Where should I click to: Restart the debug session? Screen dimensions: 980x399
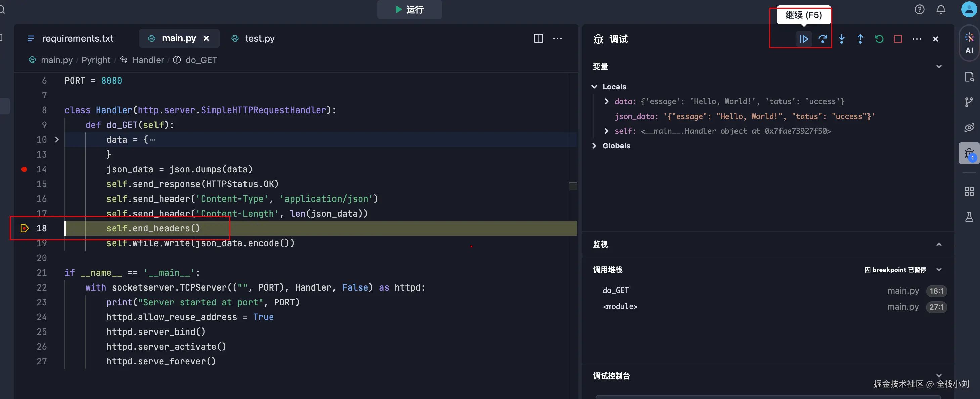coord(879,39)
